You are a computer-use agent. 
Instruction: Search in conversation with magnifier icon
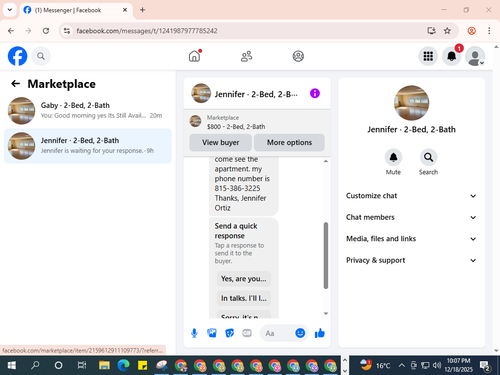click(x=428, y=157)
